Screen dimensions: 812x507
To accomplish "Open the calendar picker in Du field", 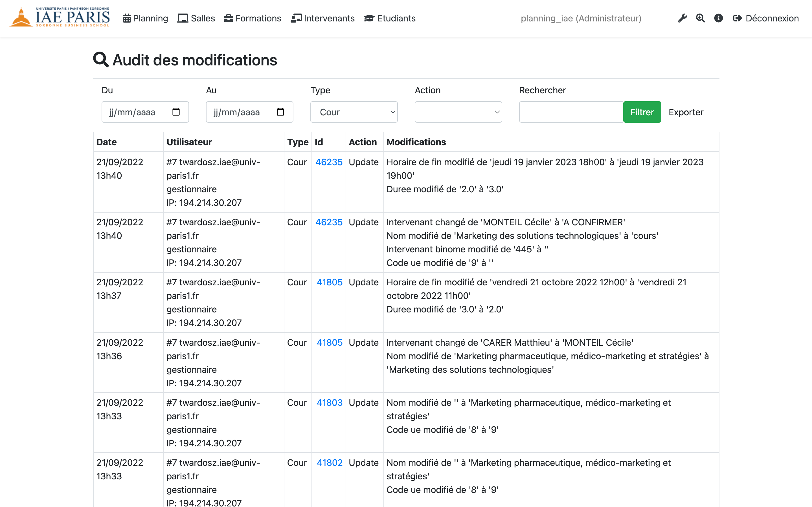I will 176,112.
